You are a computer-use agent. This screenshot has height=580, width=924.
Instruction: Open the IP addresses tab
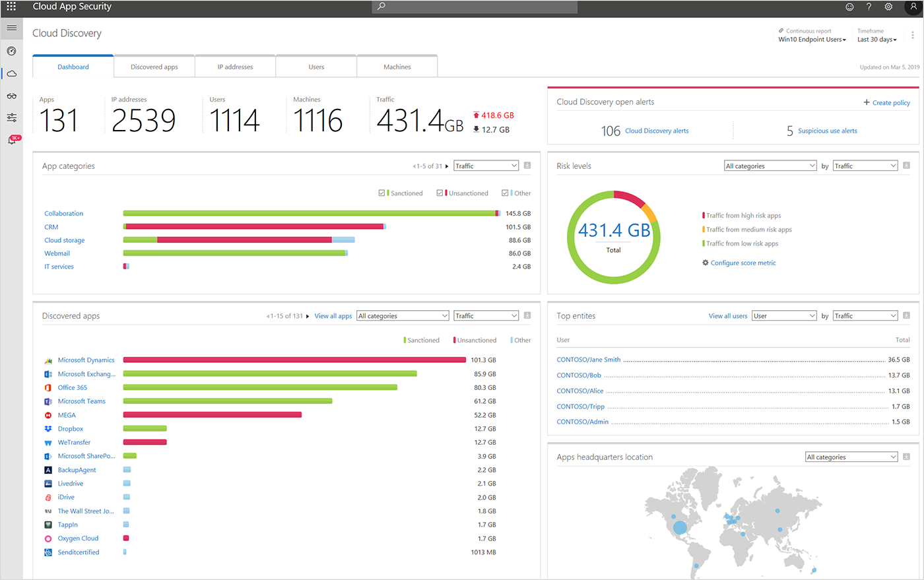(x=235, y=66)
